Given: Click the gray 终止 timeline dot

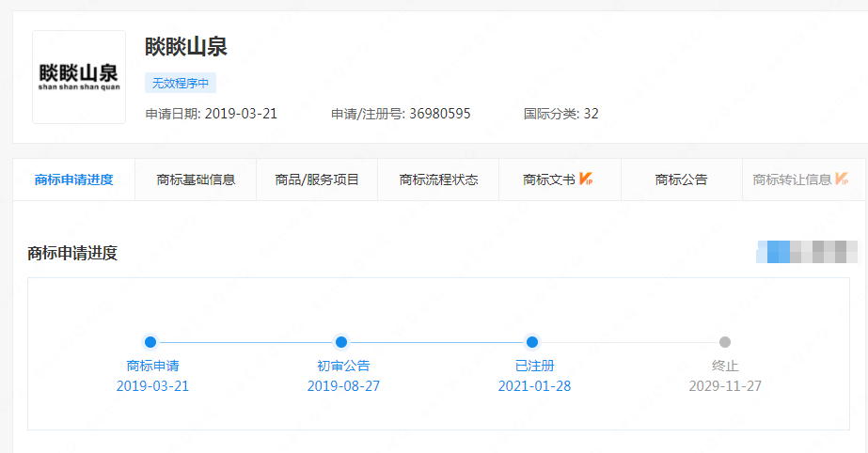Looking at the screenshot, I should (x=725, y=342).
